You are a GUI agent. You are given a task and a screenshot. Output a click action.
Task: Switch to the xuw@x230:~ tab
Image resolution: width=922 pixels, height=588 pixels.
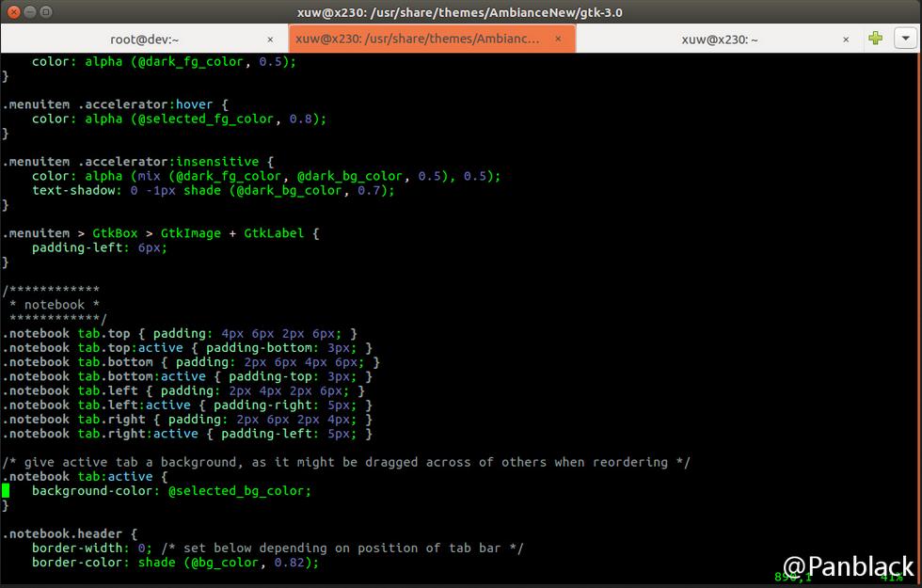(x=719, y=40)
